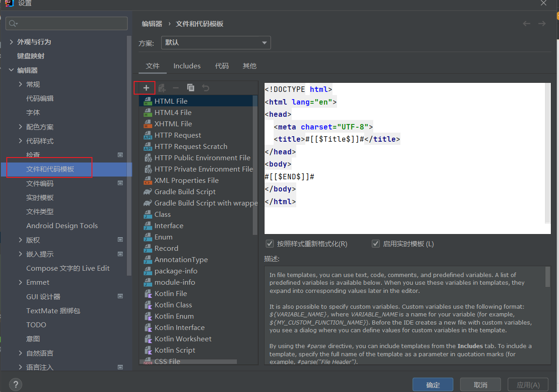Open the TODO settings page
The image size is (559, 392).
click(x=36, y=325)
